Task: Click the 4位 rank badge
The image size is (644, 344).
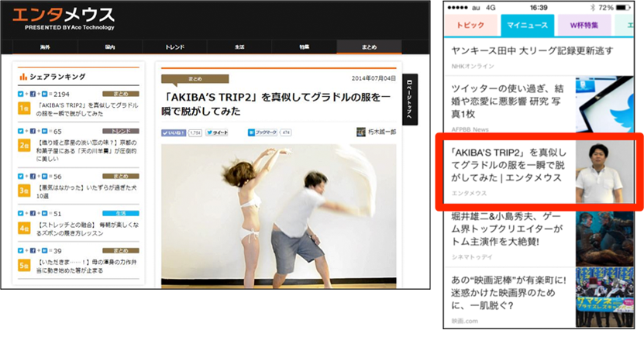Action: coord(24,229)
